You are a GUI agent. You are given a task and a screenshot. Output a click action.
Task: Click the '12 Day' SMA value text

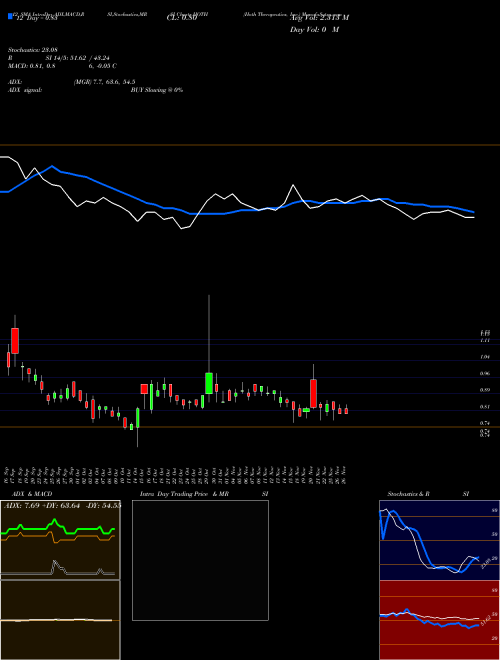tap(37, 18)
